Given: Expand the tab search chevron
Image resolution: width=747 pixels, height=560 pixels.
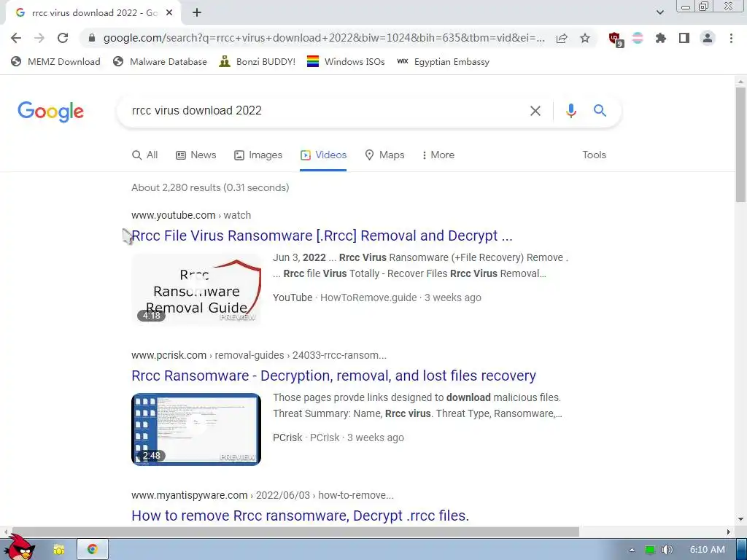Looking at the screenshot, I should [x=659, y=12].
